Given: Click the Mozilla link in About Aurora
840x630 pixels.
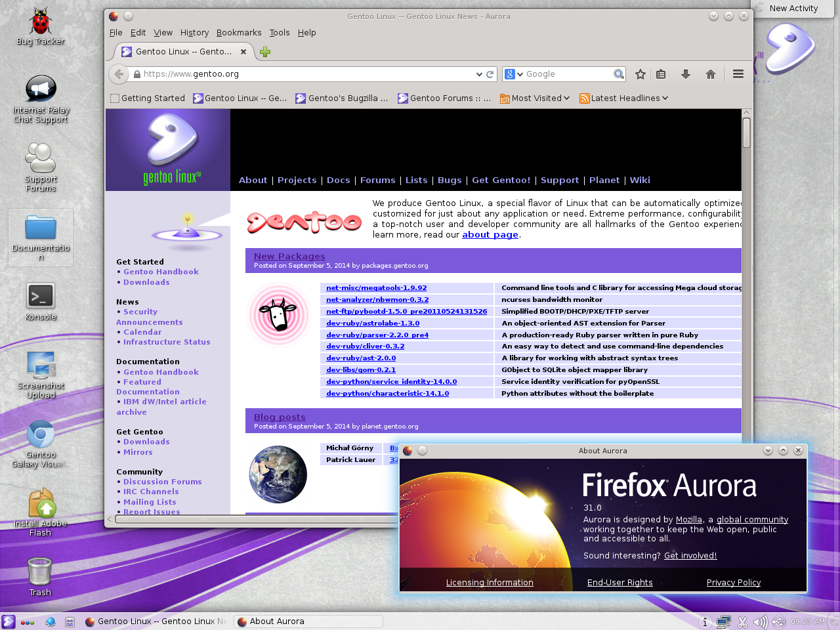Looking at the screenshot, I should (x=689, y=520).
